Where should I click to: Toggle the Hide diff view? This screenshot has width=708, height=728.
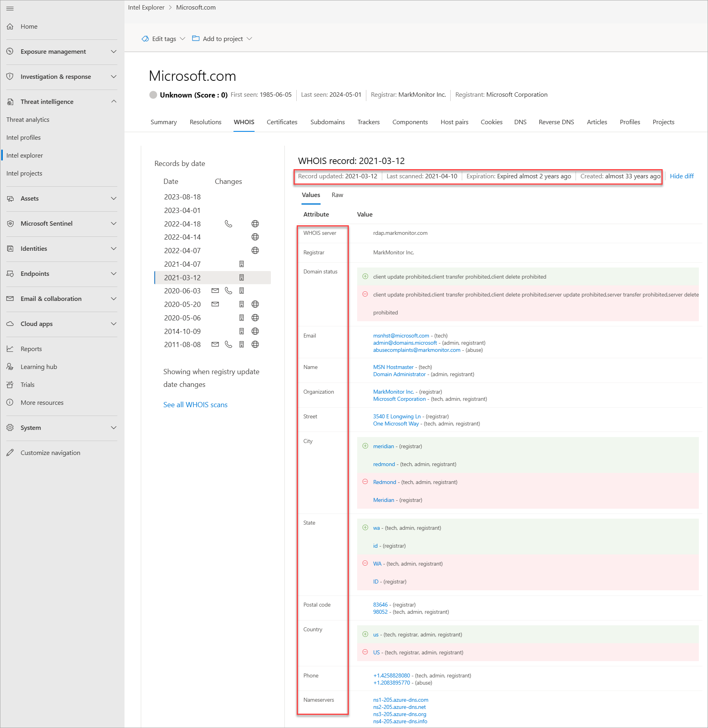pos(681,176)
